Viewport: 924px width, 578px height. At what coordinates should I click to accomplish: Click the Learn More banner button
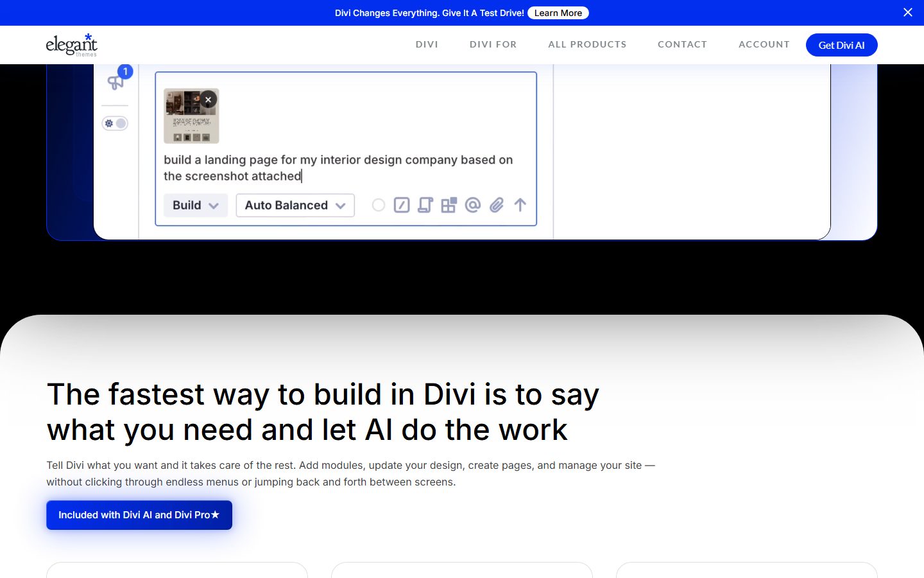pyautogui.click(x=558, y=13)
